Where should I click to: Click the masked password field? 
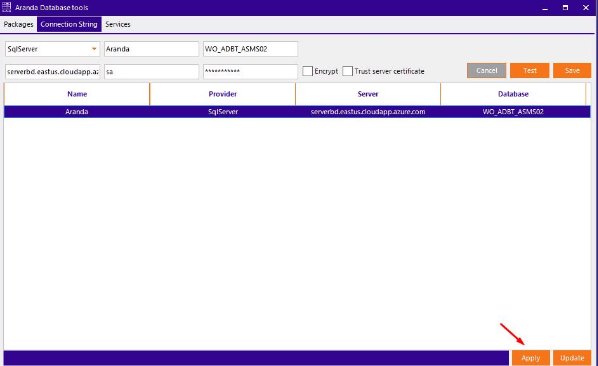[x=250, y=72]
